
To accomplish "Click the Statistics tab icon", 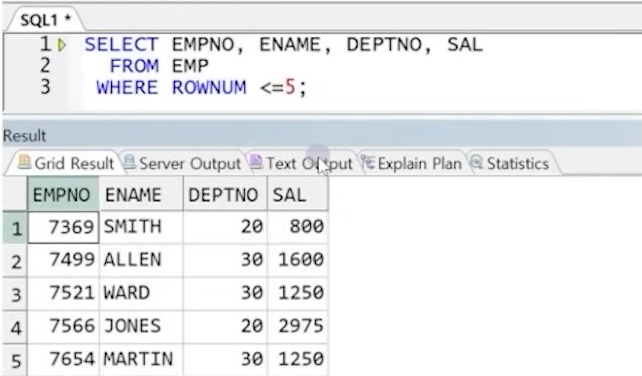I will pos(476,162).
